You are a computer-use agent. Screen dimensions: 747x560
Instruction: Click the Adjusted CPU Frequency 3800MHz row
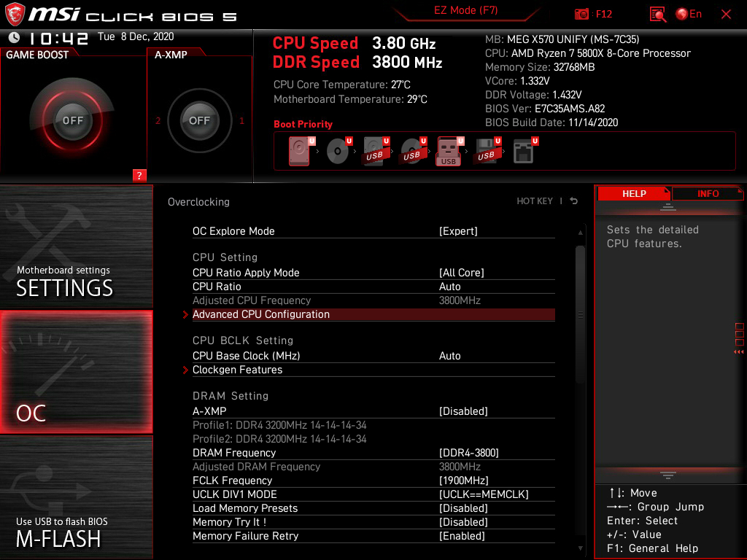(373, 300)
